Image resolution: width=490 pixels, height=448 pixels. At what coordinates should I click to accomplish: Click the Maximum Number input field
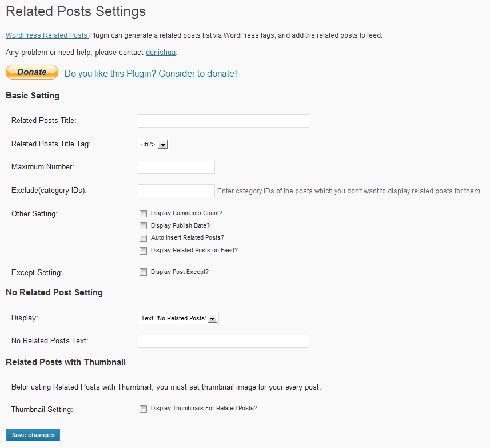176,167
